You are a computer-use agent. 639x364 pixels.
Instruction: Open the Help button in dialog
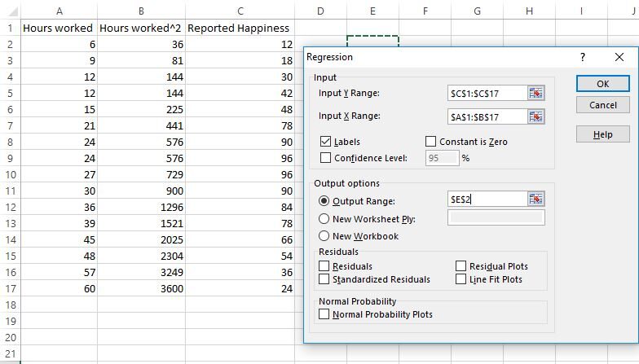(x=603, y=134)
